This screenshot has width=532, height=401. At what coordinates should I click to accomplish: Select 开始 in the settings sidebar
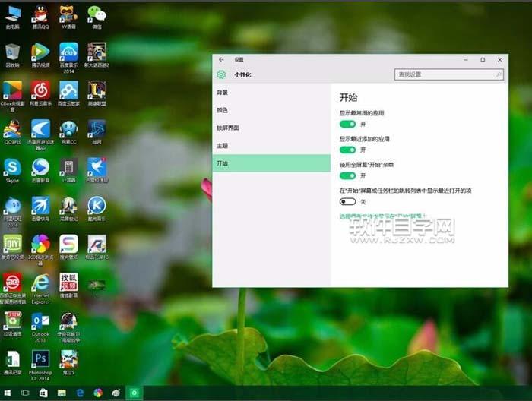coord(271,163)
